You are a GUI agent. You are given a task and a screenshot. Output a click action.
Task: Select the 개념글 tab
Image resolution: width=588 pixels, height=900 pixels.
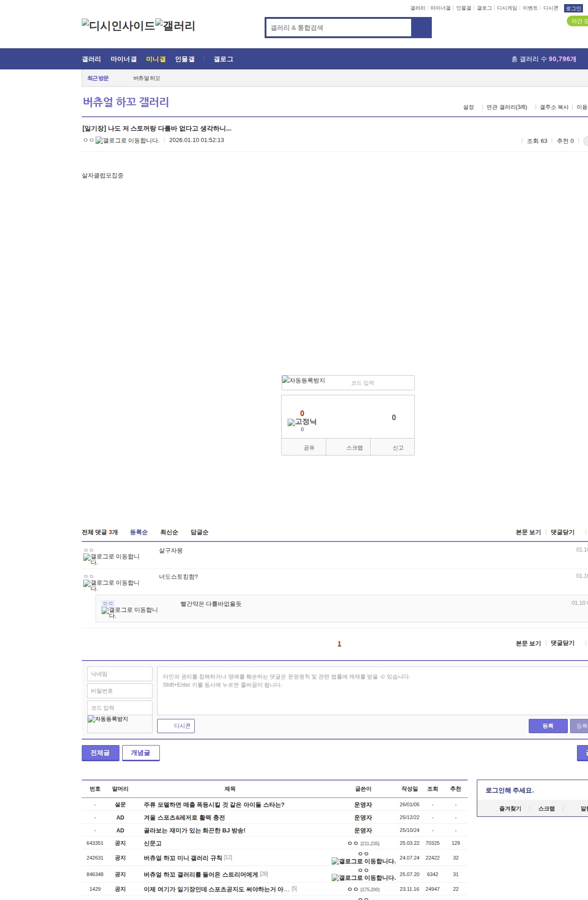[x=141, y=753]
